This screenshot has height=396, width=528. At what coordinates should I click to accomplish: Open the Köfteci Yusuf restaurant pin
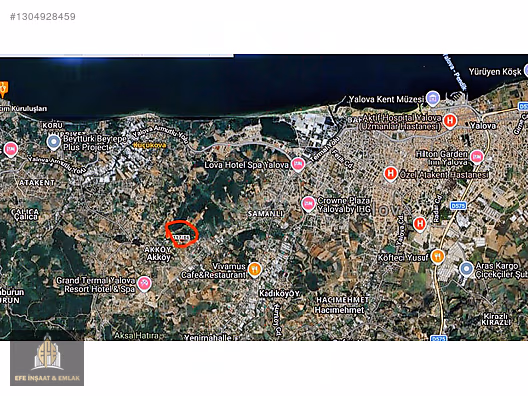[437, 258]
